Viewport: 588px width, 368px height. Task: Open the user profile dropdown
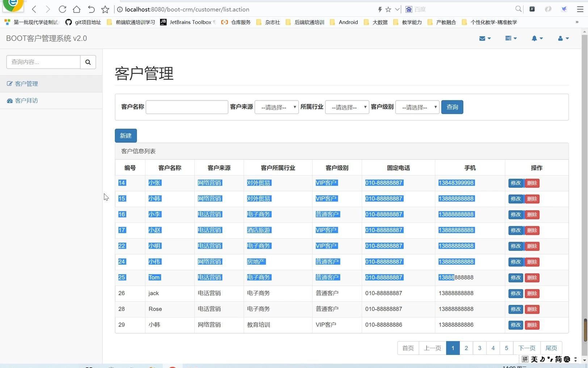(563, 38)
